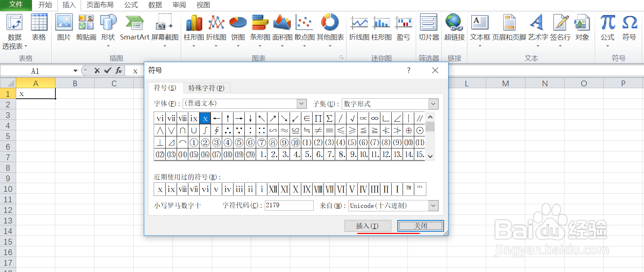
Task: Insert a SmartArt graphic
Action: (x=134, y=27)
